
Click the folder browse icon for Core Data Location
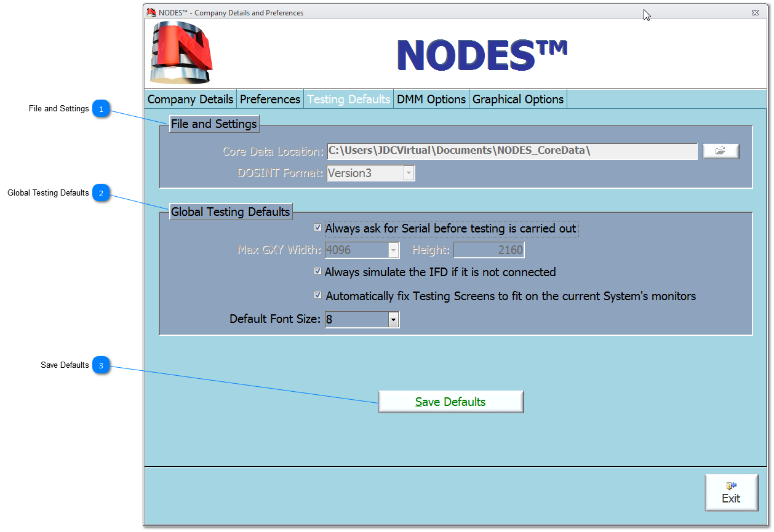(720, 151)
